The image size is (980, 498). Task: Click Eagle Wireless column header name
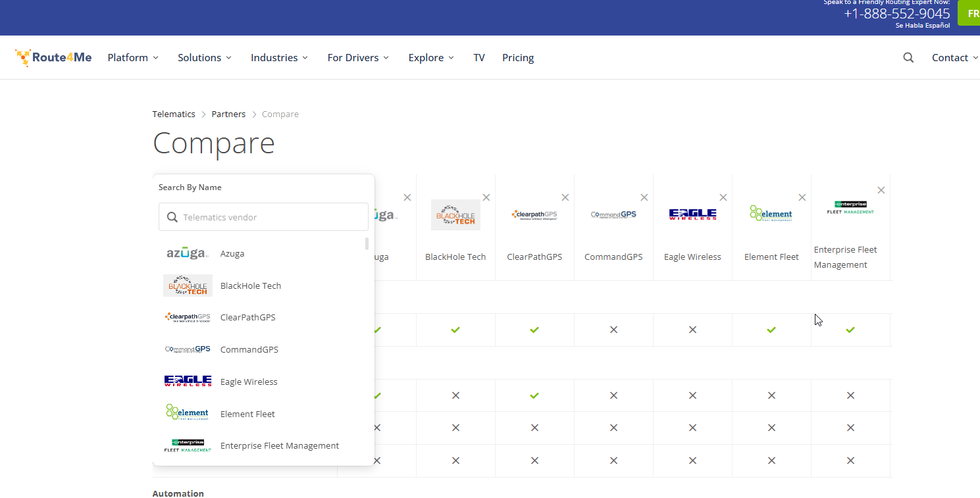pyautogui.click(x=692, y=257)
